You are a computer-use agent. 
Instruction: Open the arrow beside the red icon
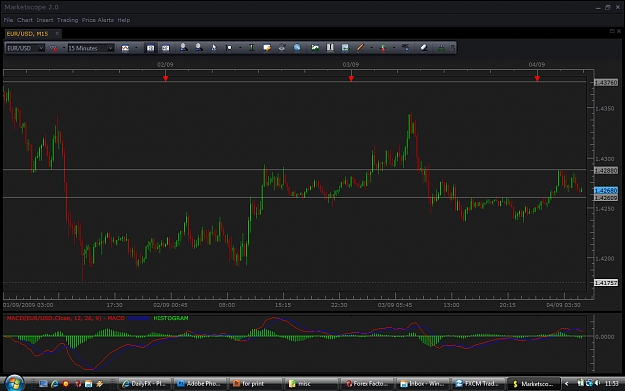[x=63, y=48]
